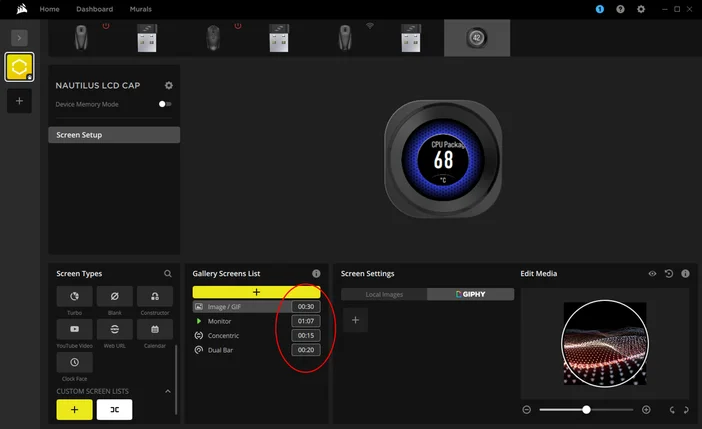The width and height of the screenshot is (702, 429).
Task: Choose the Blank screen type
Action: coord(114,297)
